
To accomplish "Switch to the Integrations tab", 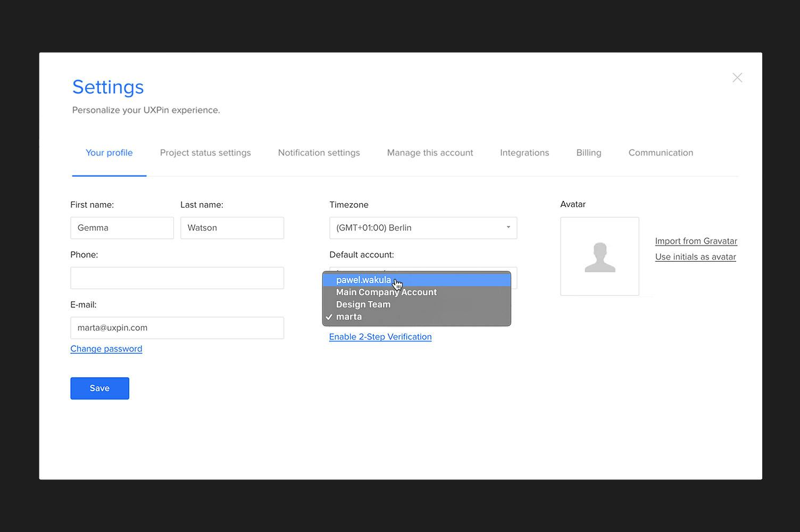I will tap(524, 153).
